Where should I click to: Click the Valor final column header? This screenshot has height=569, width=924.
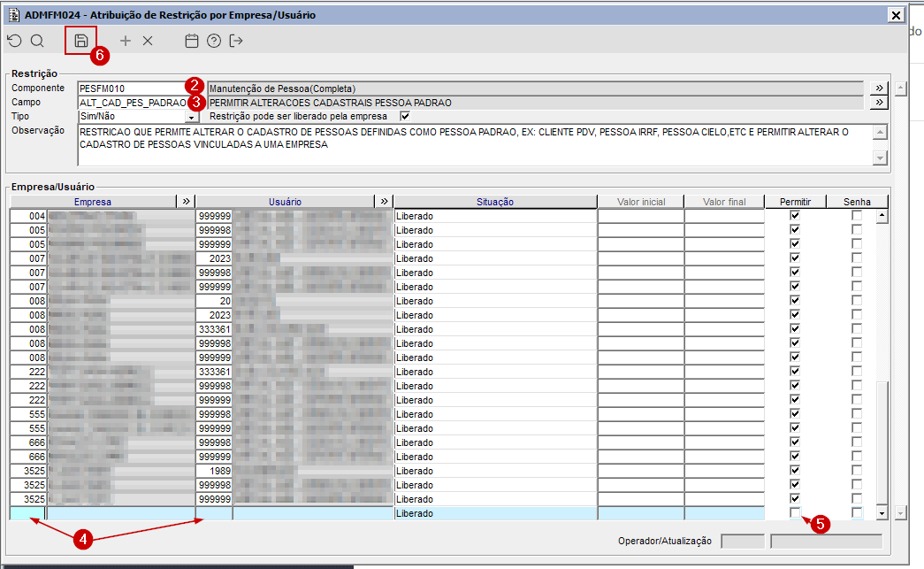pyautogui.click(x=724, y=202)
